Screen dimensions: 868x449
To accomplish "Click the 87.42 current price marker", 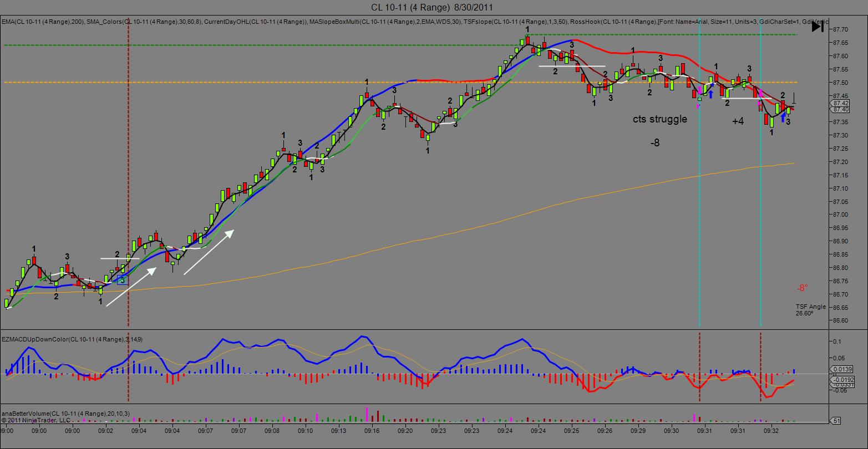I will 841,103.
